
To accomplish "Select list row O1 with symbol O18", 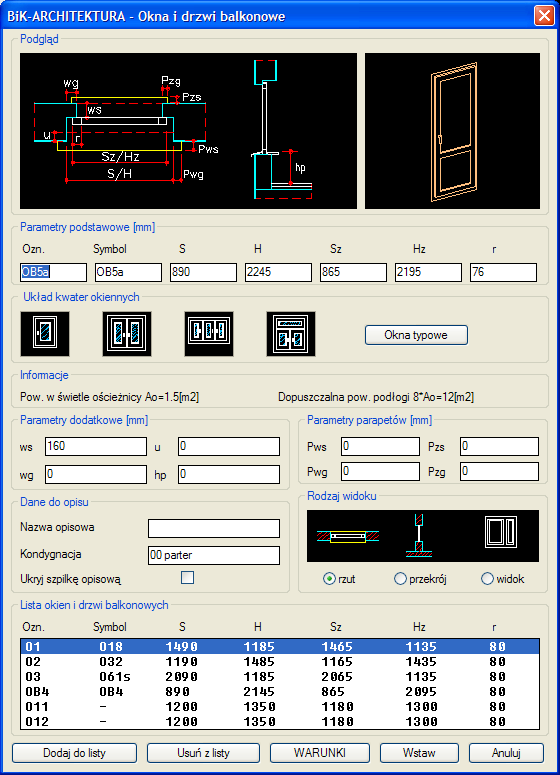I will click(x=280, y=646).
